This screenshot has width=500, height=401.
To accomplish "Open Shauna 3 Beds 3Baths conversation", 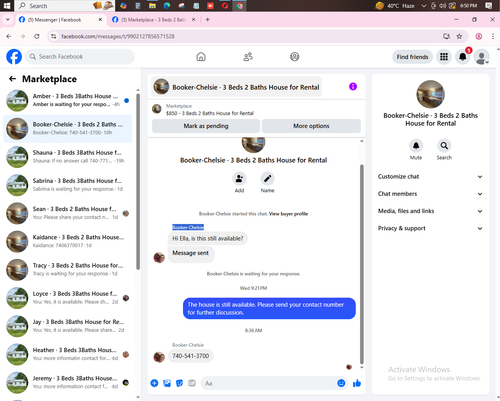I will 67,157.
